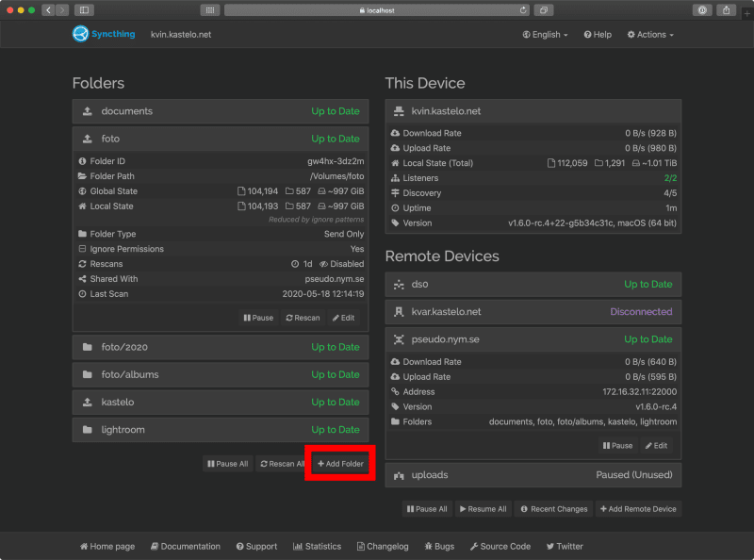The width and height of the screenshot is (754, 560).
Task: Click the Folders icon in pseudo.nym.se details
Action: tap(395, 421)
